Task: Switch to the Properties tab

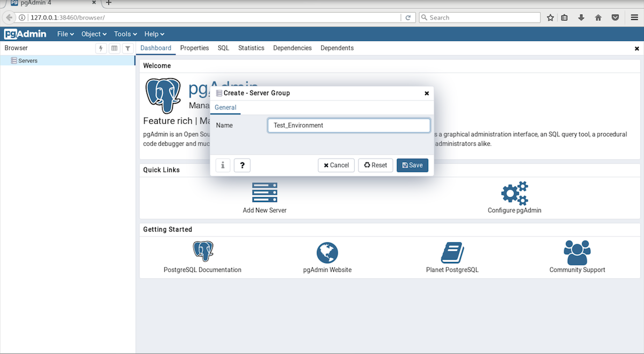Action: (x=194, y=48)
